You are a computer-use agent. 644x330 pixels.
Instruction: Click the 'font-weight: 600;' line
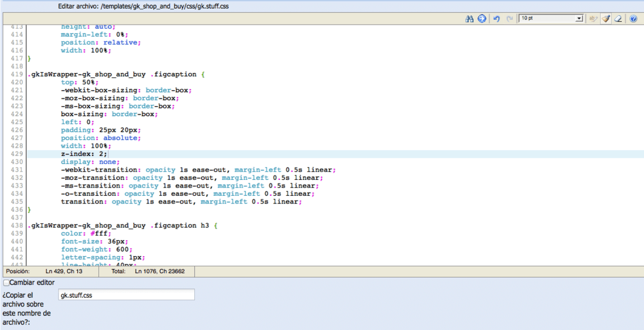97,250
